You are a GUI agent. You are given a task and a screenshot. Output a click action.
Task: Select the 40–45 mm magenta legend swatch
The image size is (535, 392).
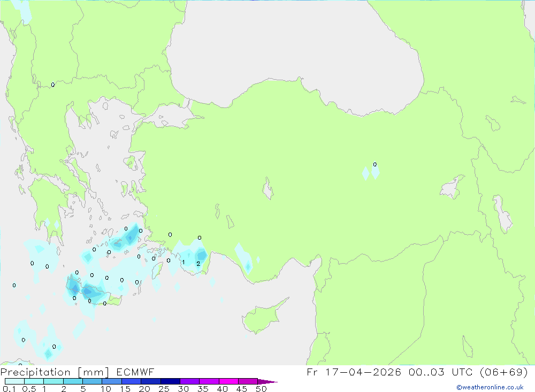228,381
